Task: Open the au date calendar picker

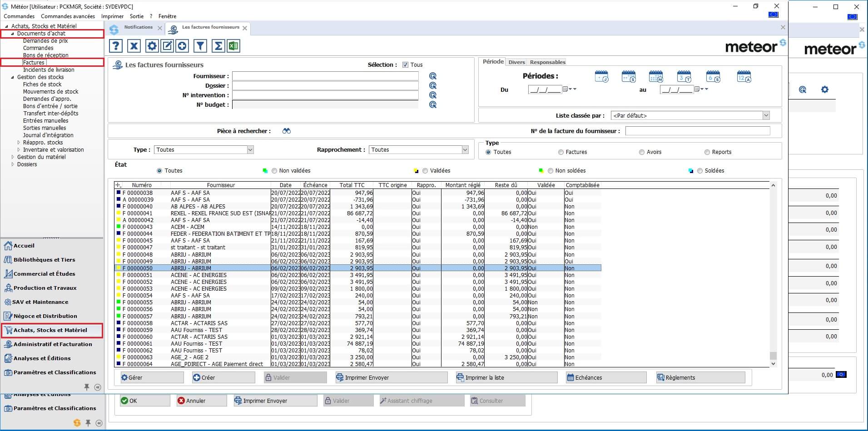Action: pyautogui.click(x=697, y=89)
